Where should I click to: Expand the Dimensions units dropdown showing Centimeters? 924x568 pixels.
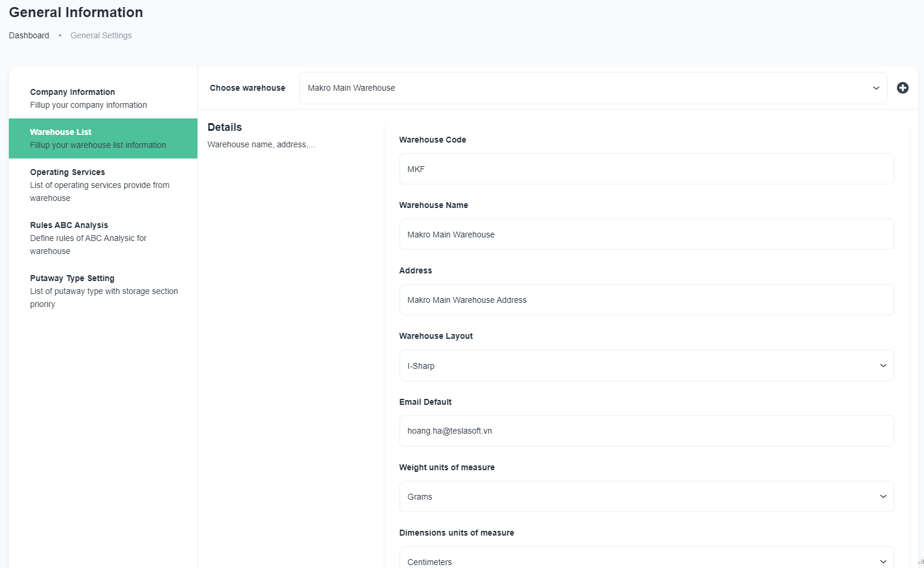pos(646,561)
